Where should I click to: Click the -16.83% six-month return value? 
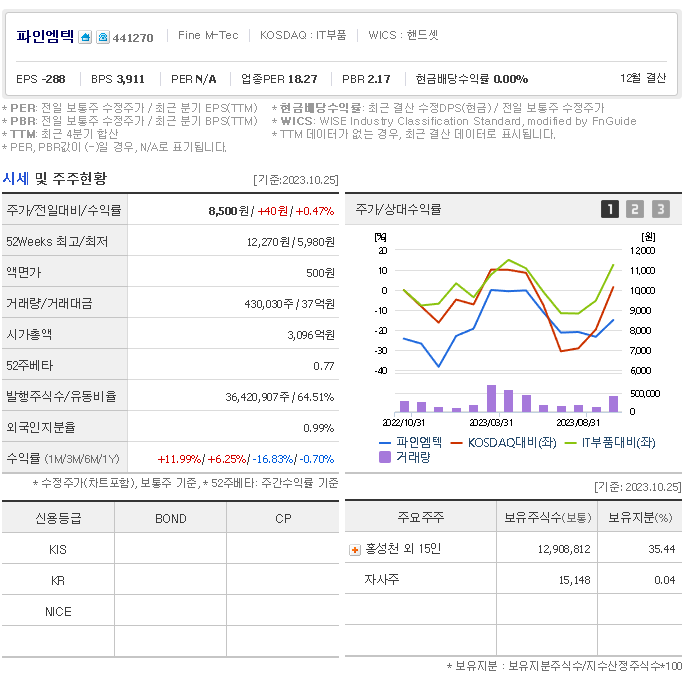coord(273,459)
